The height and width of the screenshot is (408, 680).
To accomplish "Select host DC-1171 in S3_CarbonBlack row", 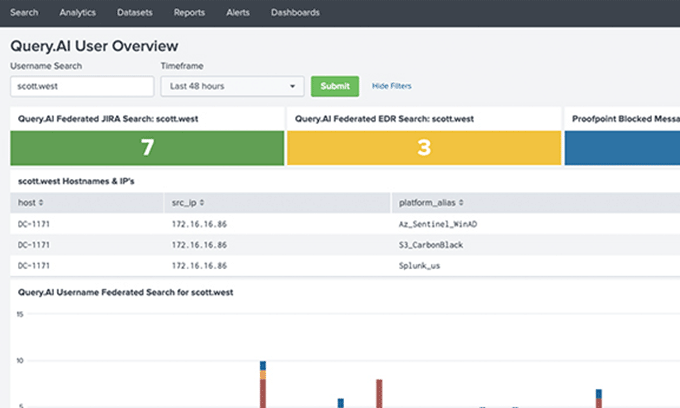I will click(x=34, y=245).
